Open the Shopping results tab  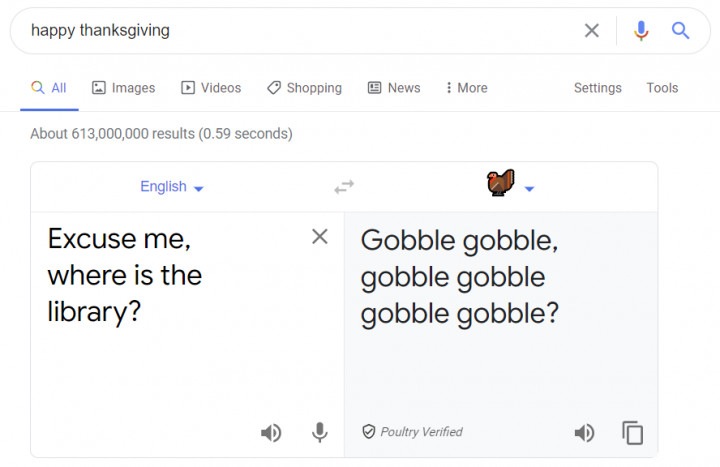tap(304, 88)
